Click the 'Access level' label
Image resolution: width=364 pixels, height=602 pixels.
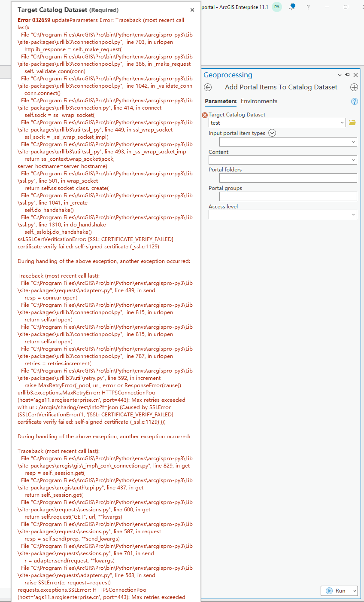(x=223, y=207)
